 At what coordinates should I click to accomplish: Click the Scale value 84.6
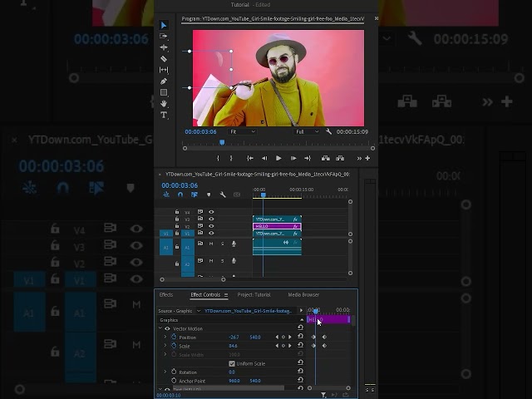pyautogui.click(x=233, y=346)
